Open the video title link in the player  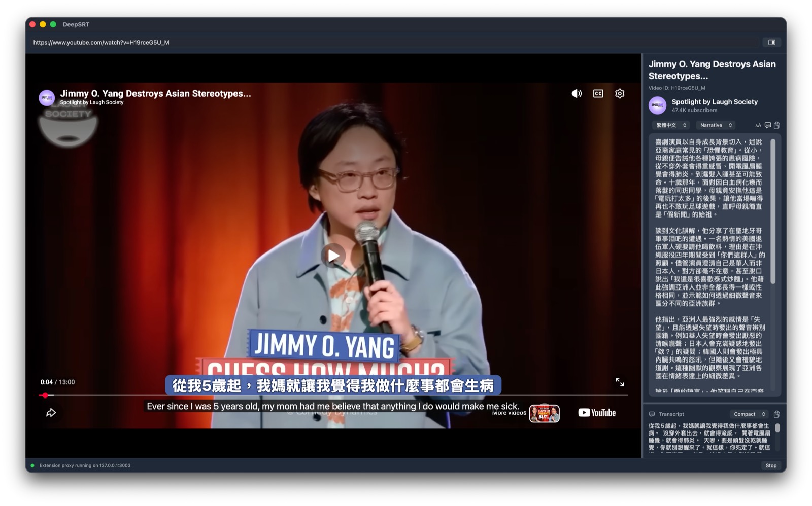click(155, 93)
